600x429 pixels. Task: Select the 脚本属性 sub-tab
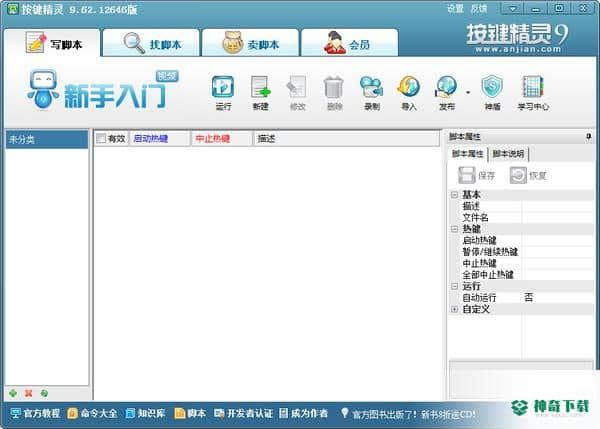click(468, 154)
